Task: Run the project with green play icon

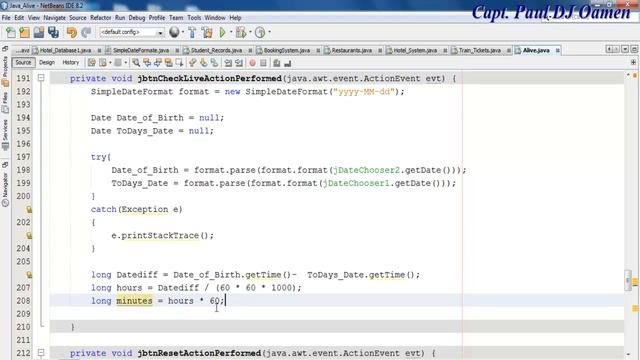Action: click(x=222, y=32)
